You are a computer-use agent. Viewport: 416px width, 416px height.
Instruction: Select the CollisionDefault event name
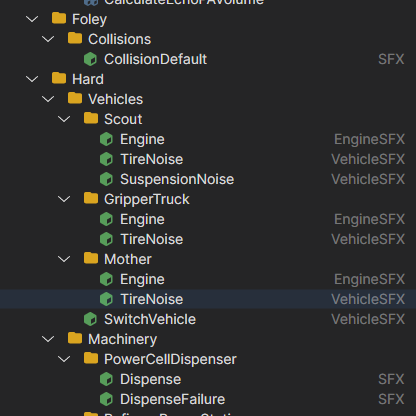tap(155, 59)
